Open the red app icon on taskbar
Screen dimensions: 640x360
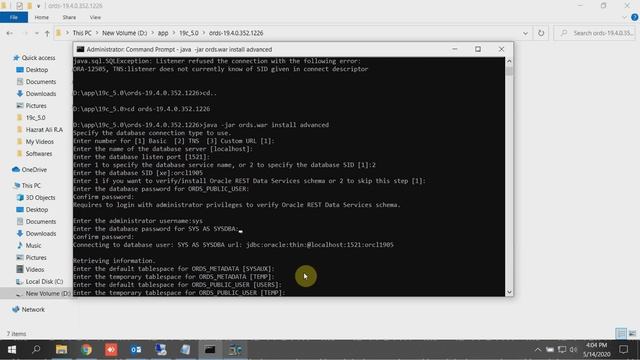click(111, 350)
